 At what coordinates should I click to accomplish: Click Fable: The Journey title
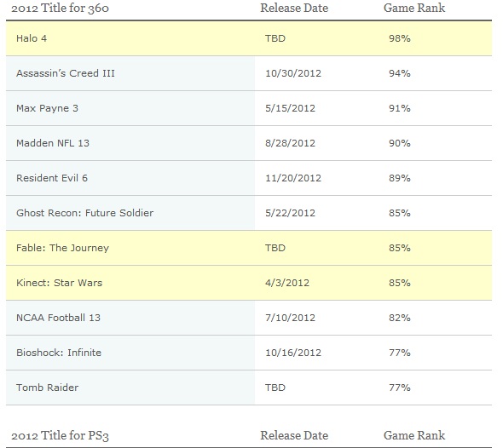(62, 248)
